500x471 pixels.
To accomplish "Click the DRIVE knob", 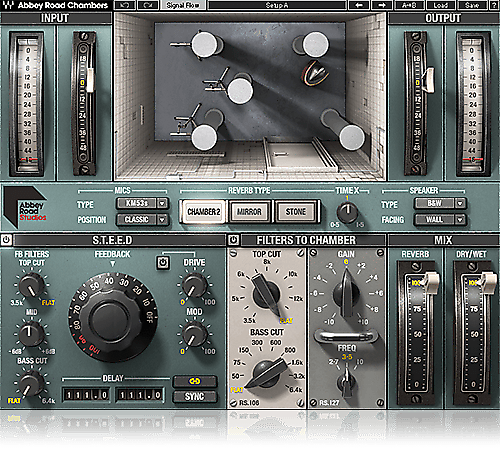I will (195, 285).
